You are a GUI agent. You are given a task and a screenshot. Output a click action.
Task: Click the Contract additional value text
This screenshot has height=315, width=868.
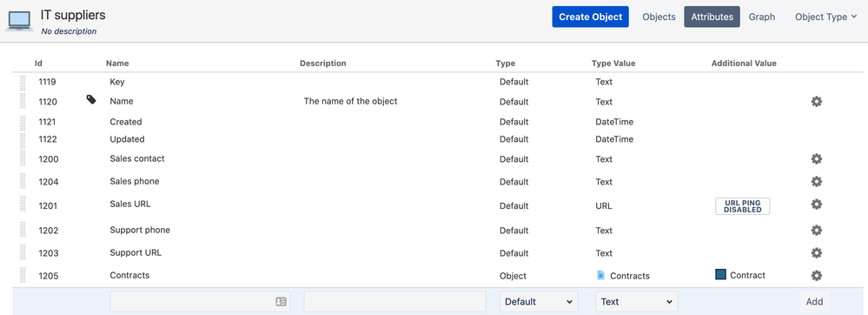tap(747, 275)
